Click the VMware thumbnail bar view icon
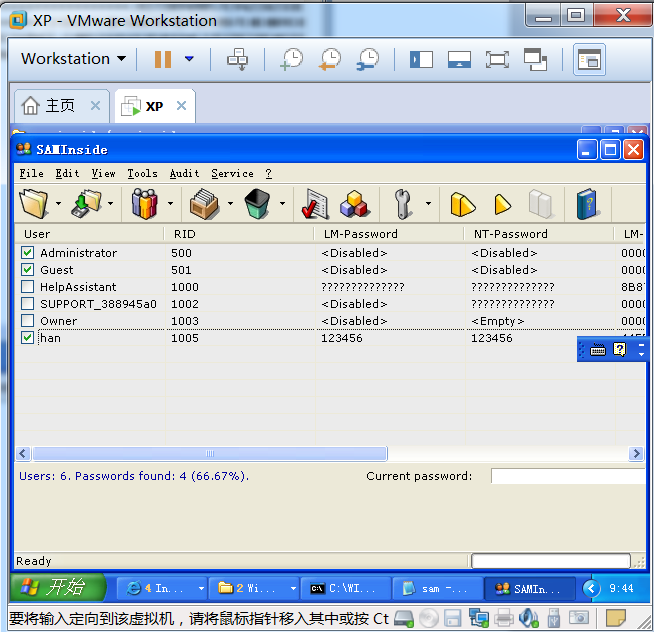The height and width of the screenshot is (632, 654). click(459, 59)
